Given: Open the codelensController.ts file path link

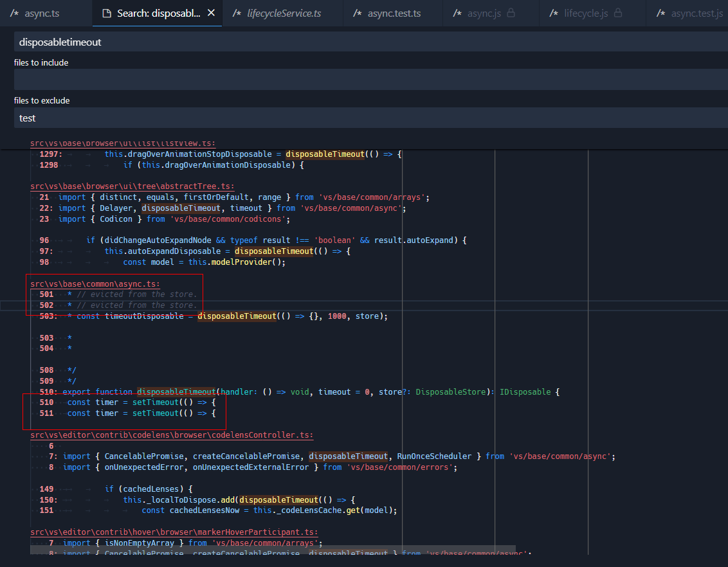Looking at the screenshot, I should [x=172, y=435].
